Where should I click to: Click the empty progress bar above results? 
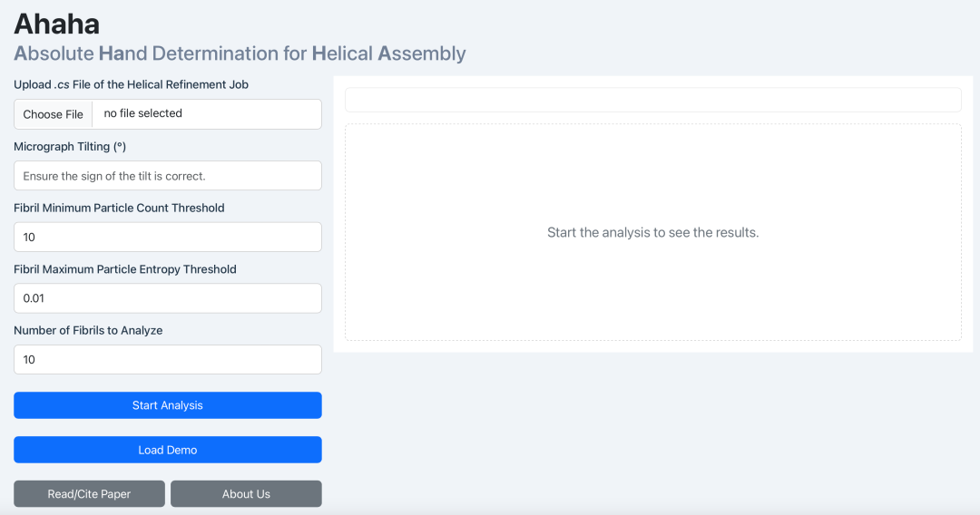pyautogui.click(x=652, y=100)
